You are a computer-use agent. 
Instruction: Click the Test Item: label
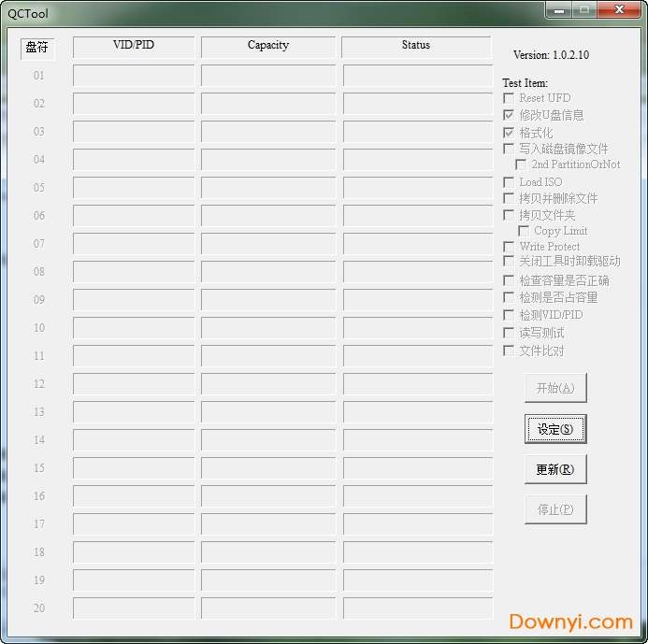526,83
